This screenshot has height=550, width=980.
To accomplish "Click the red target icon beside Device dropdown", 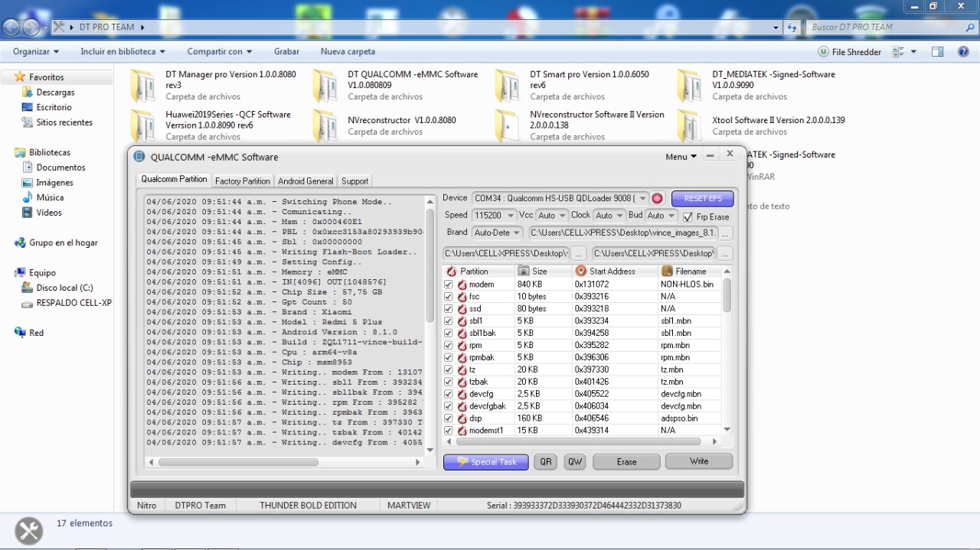I will point(657,198).
